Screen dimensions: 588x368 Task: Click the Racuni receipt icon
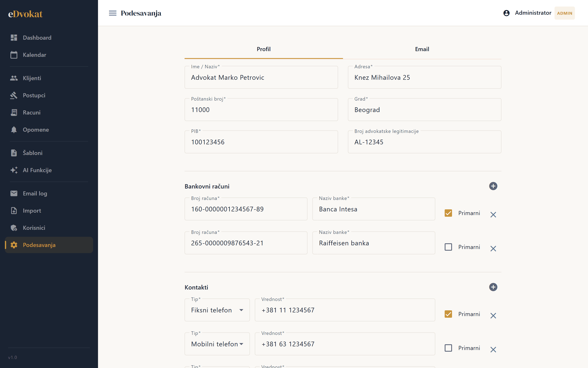point(14,112)
